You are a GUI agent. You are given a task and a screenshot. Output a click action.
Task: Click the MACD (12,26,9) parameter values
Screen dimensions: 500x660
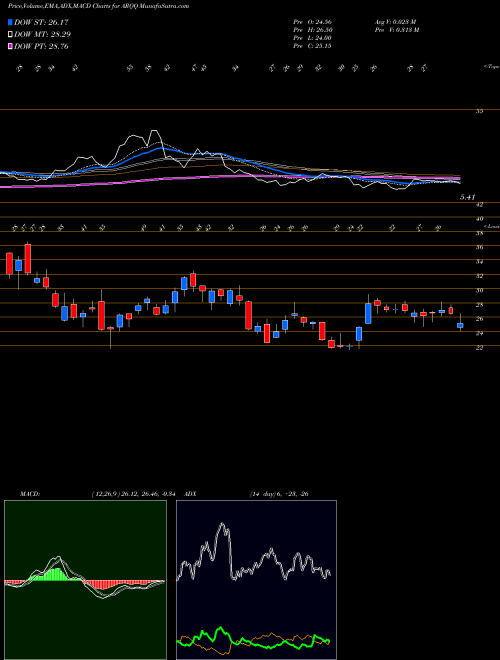coord(136,494)
